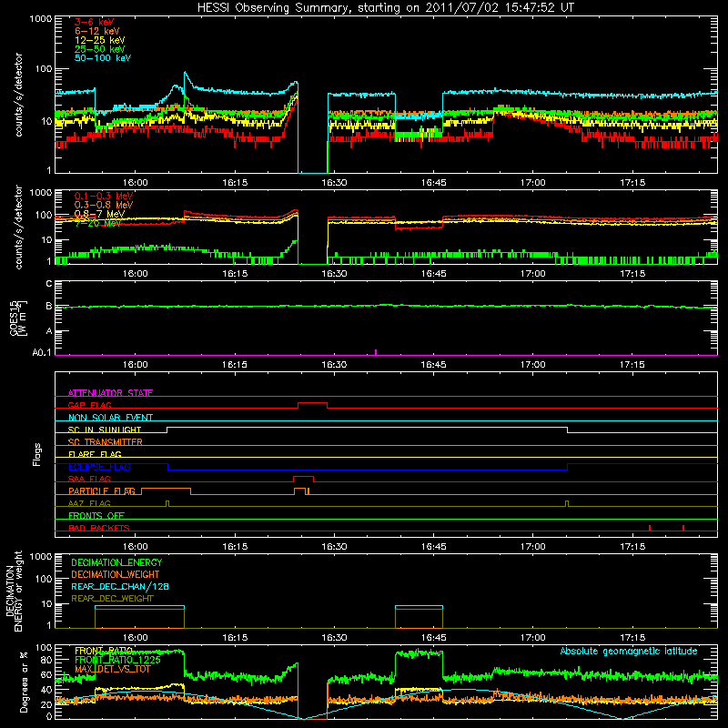Image resolution: width=728 pixels, height=728 pixels.
Task: Select the raised SAA_FLAG segment near 16:25
Action: tap(304, 477)
